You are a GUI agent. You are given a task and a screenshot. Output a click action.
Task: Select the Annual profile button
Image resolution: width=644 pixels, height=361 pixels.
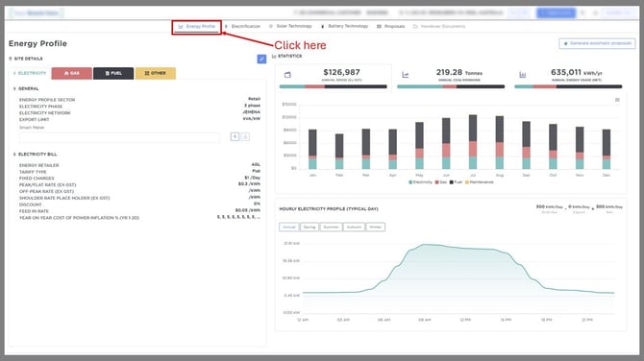click(x=289, y=227)
